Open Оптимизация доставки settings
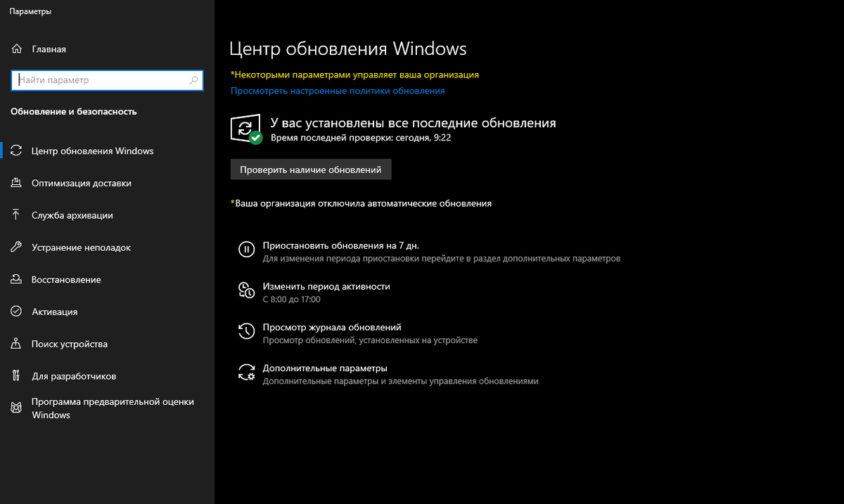This screenshot has width=844, height=504. (79, 182)
